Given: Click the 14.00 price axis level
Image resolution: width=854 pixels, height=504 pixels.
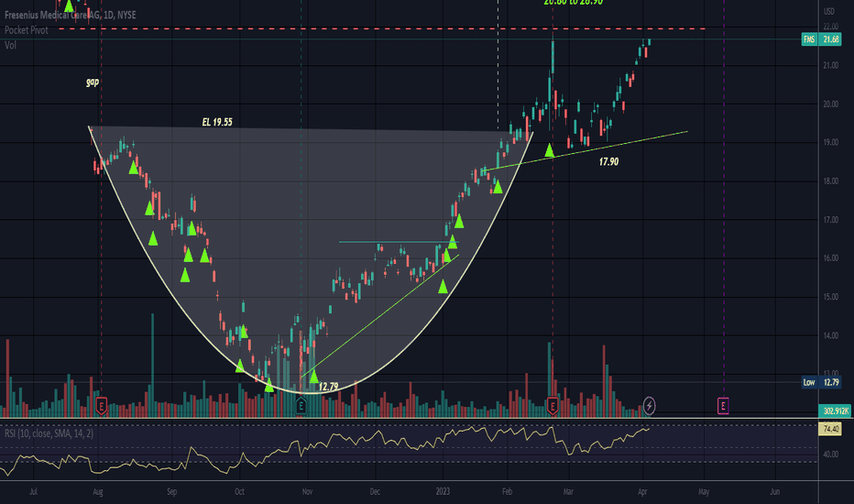Looking at the screenshot, I should [x=830, y=335].
